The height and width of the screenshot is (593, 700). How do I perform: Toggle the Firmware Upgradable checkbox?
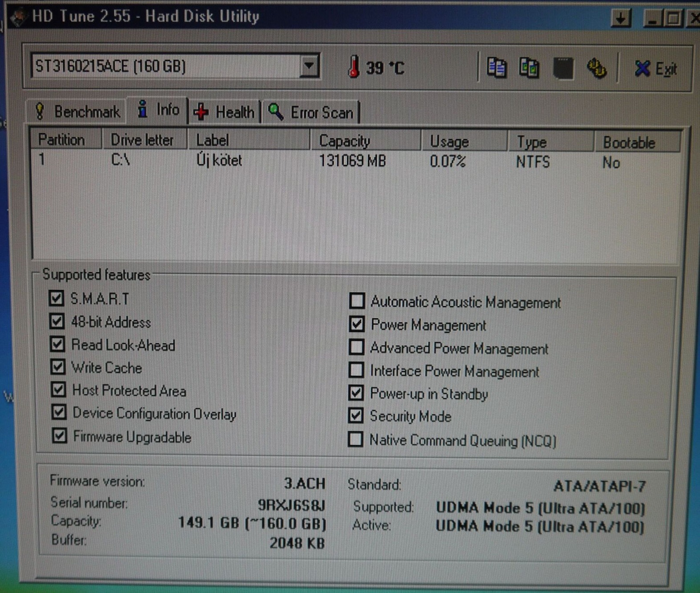pos(59,435)
